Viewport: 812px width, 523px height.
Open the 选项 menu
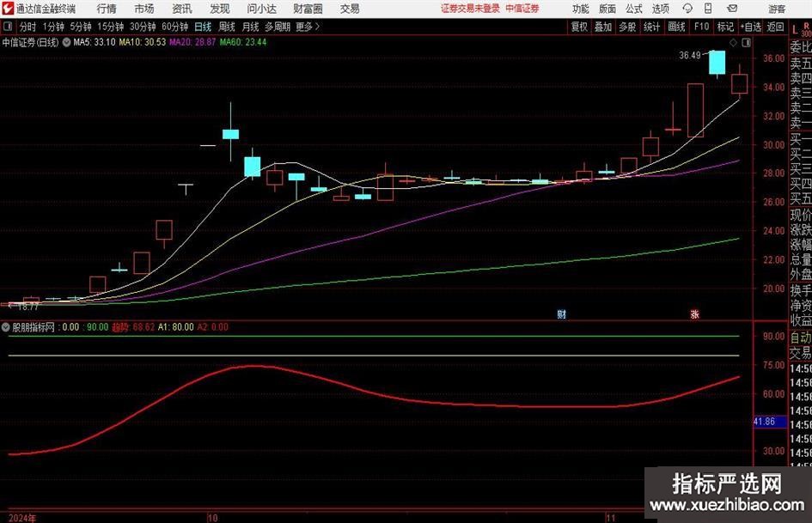click(660, 9)
